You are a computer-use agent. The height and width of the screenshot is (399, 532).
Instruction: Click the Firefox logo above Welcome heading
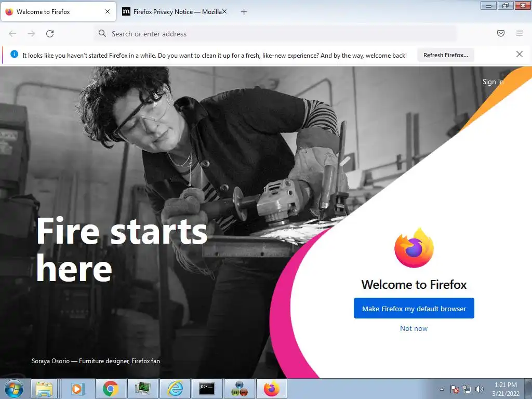click(414, 248)
